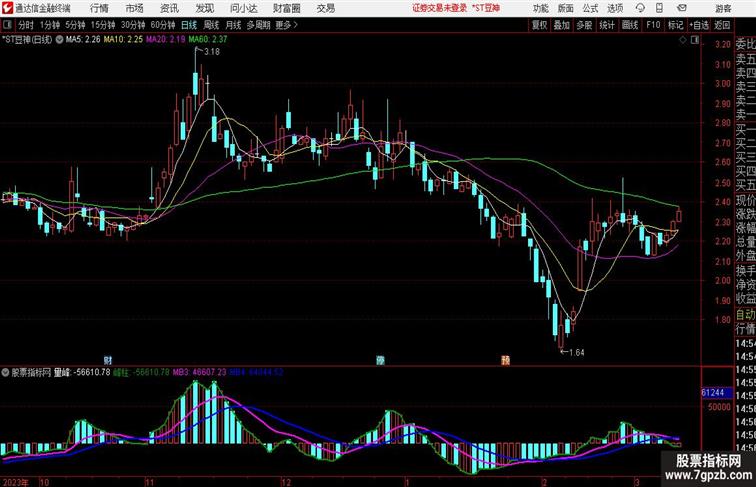This screenshot has height=487, width=756.
Task: Click the MA20: 2.19 label
Action: 166,40
